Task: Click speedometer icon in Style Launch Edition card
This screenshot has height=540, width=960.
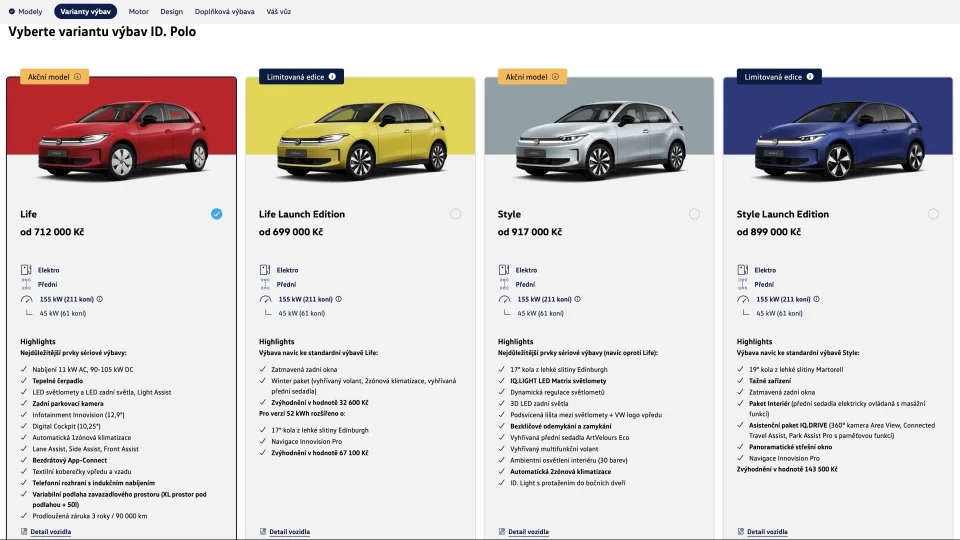Action: coord(743,299)
